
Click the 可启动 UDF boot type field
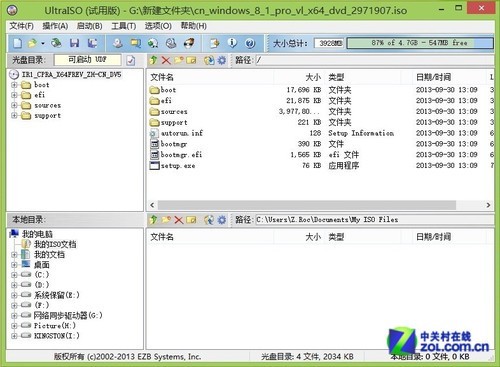[x=88, y=60]
